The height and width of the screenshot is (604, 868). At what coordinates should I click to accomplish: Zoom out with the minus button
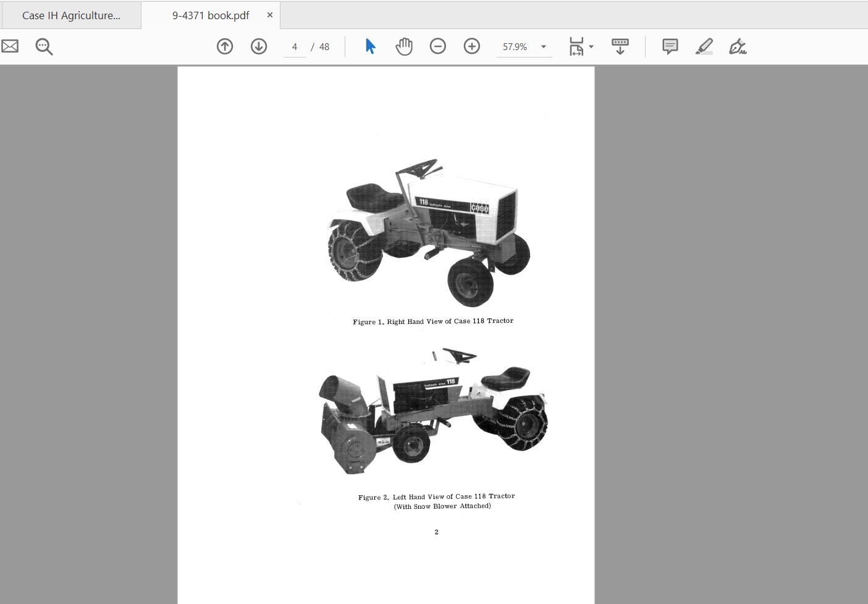pos(438,46)
